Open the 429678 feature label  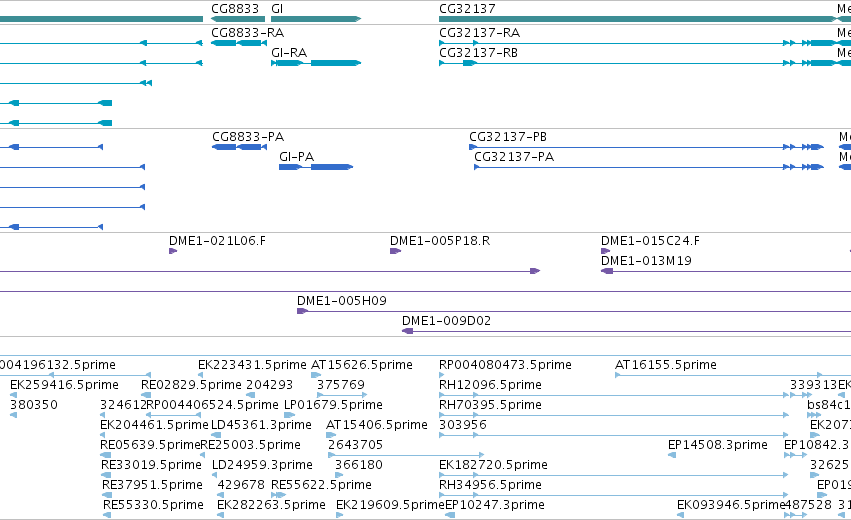click(241, 485)
